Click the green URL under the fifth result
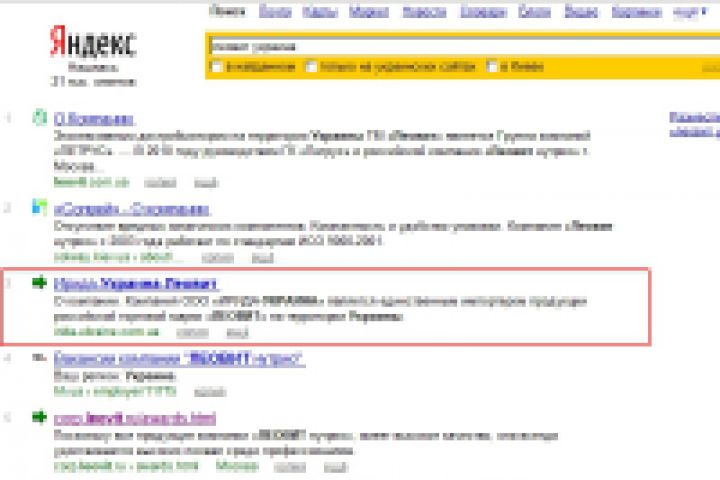This screenshot has width=720, height=480. pos(126,466)
